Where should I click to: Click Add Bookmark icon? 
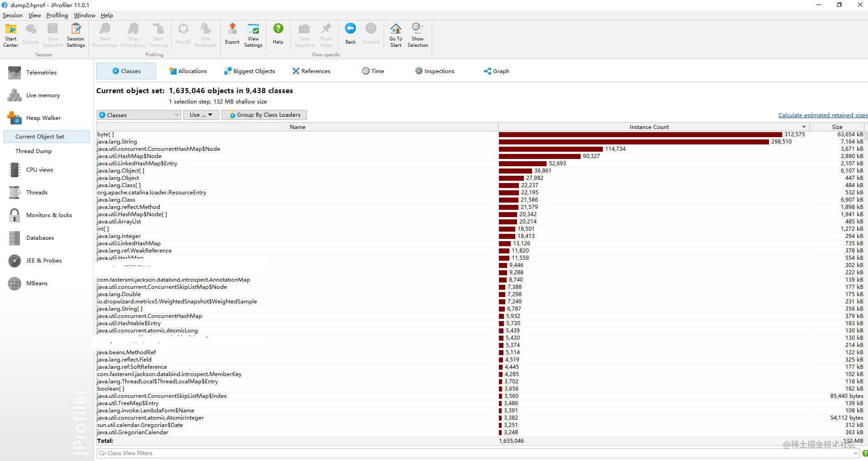(206, 35)
